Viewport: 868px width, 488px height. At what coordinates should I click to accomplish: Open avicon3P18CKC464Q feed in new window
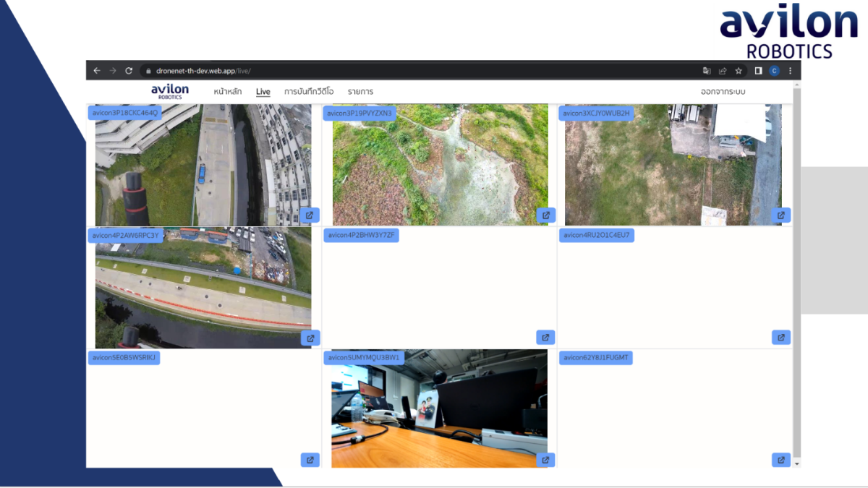(310, 215)
